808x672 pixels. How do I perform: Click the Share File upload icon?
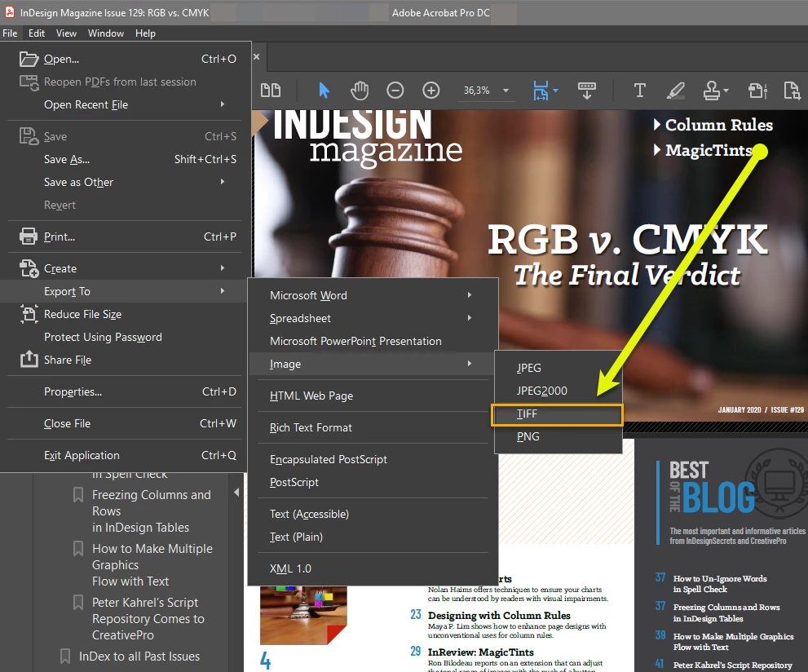29,359
